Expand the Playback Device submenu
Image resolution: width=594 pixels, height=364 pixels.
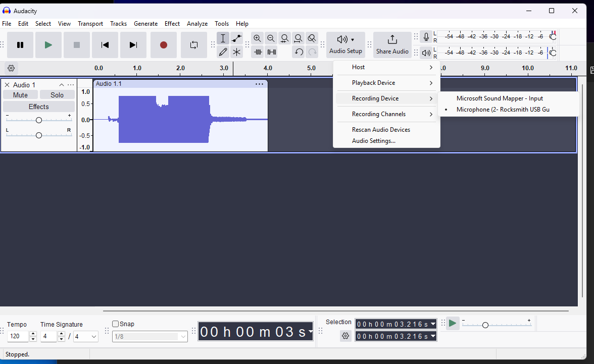[x=386, y=83]
